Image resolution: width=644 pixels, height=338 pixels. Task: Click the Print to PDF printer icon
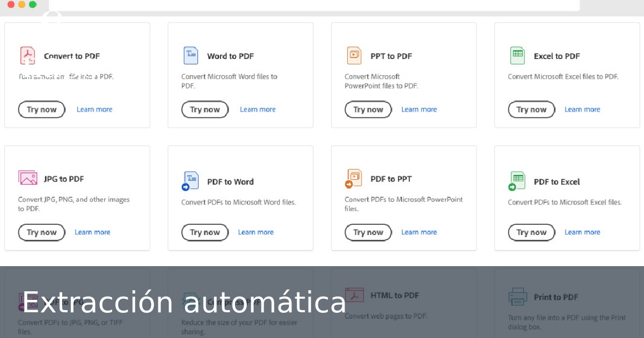point(518,297)
